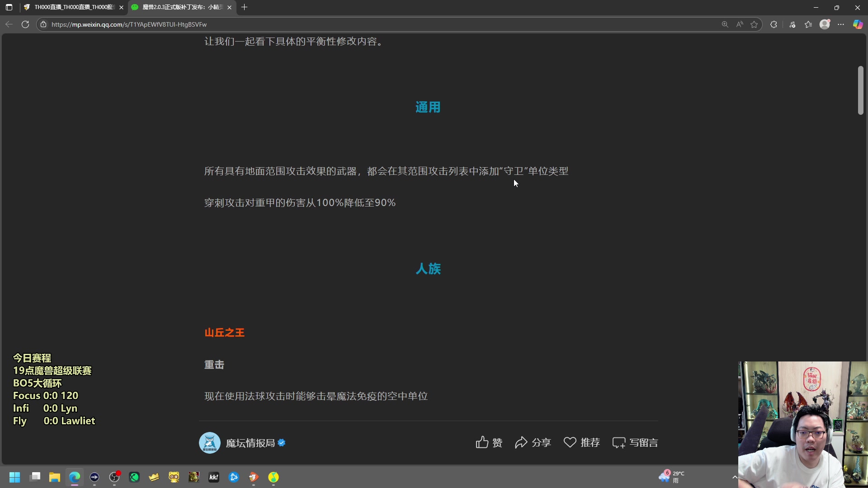Click the 穿刺攻击对重甲 damage line
Screen dimensions: 868x488
pos(300,202)
